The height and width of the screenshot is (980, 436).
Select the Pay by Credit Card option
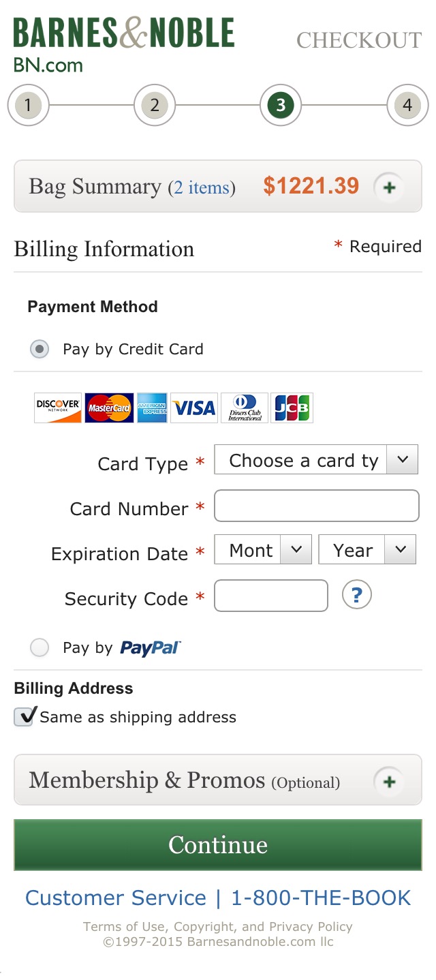[x=39, y=349]
